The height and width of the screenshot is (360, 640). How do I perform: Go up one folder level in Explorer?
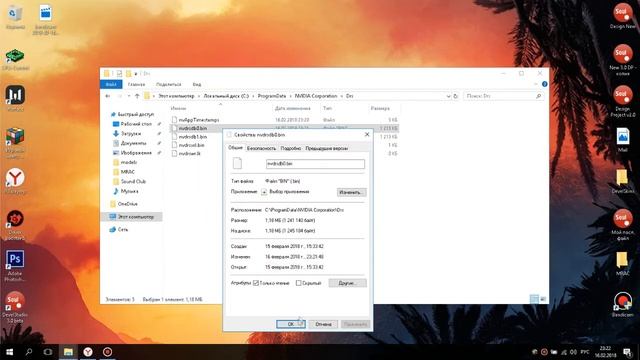click(137, 96)
